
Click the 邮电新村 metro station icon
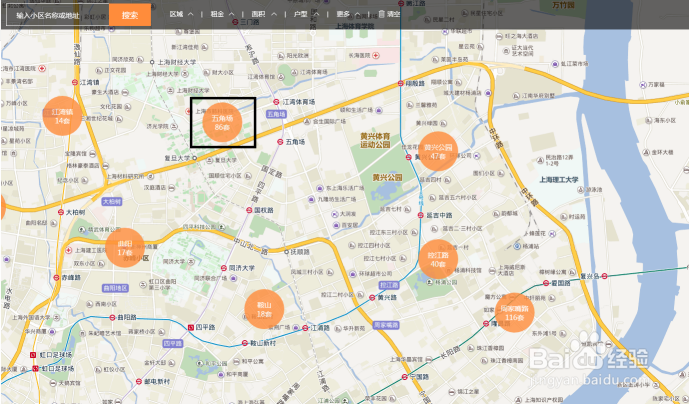click(x=139, y=381)
